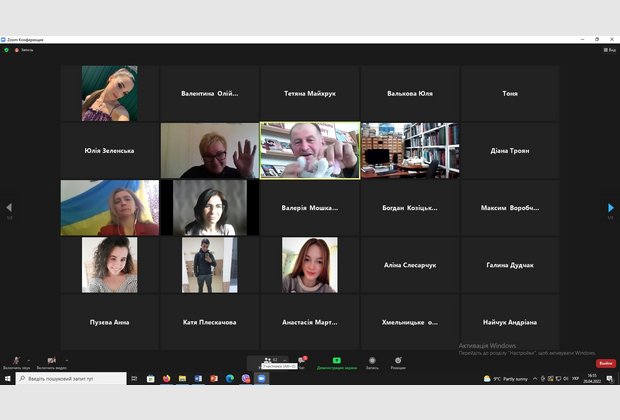The height and width of the screenshot is (420, 620).
Task: Open the Chat panel
Action: [x=301, y=361]
